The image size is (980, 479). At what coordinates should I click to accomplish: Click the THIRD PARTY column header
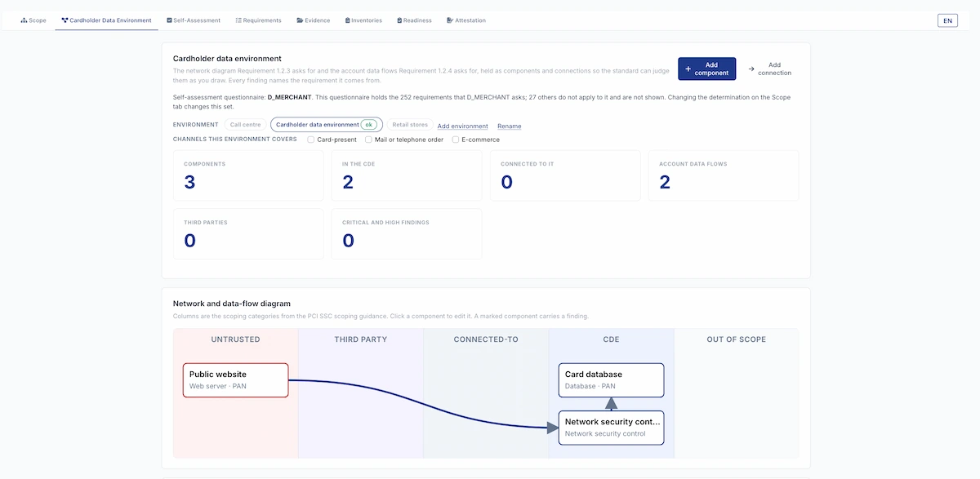point(361,339)
